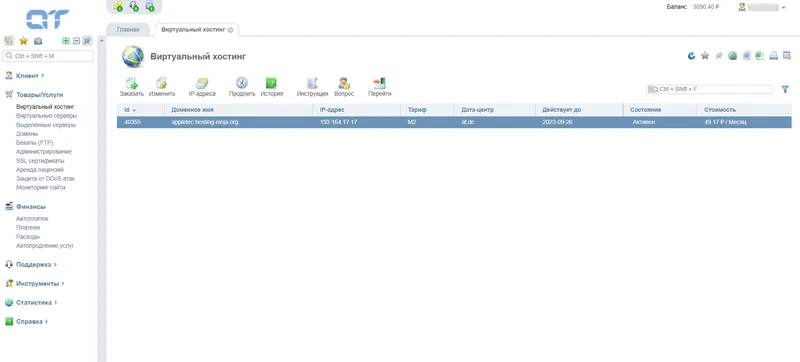Click the pin icon in the page header
The width and height of the screenshot is (800, 362).
[x=719, y=56]
